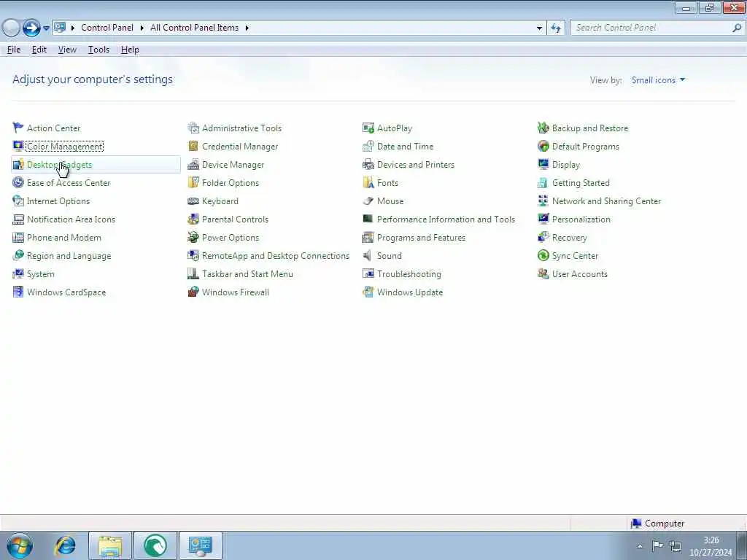This screenshot has width=747, height=560.
Task: Click the Device Manager icon
Action: [x=193, y=164]
